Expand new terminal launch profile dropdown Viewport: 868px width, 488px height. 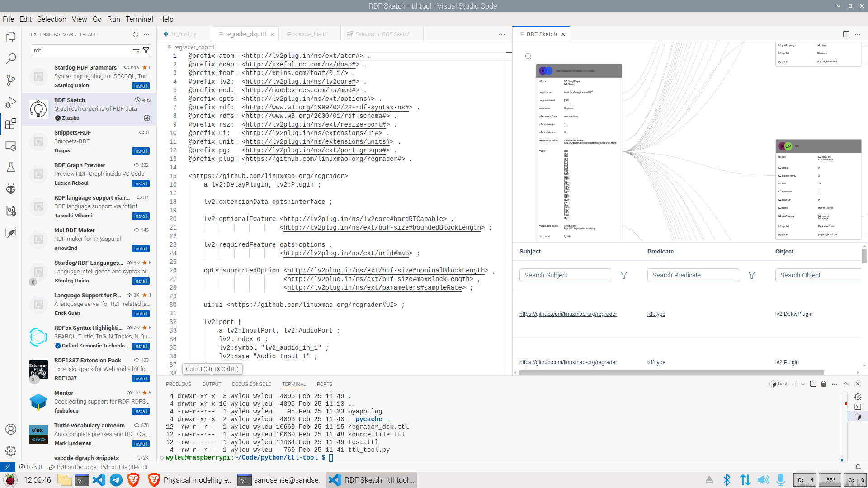point(803,384)
